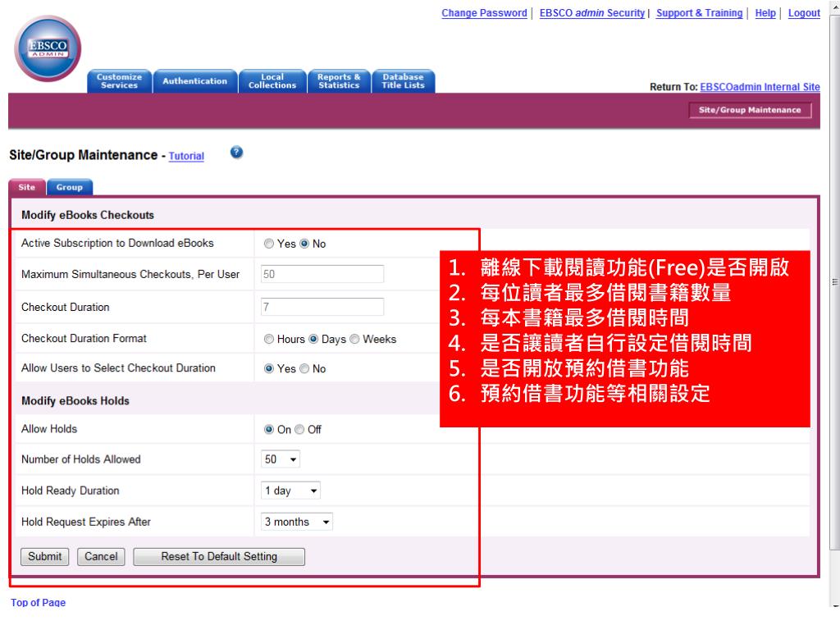The width and height of the screenshot is (840, 630).
Task: Open the Hold Request Expires After dropdown
Action: [297, 522]
